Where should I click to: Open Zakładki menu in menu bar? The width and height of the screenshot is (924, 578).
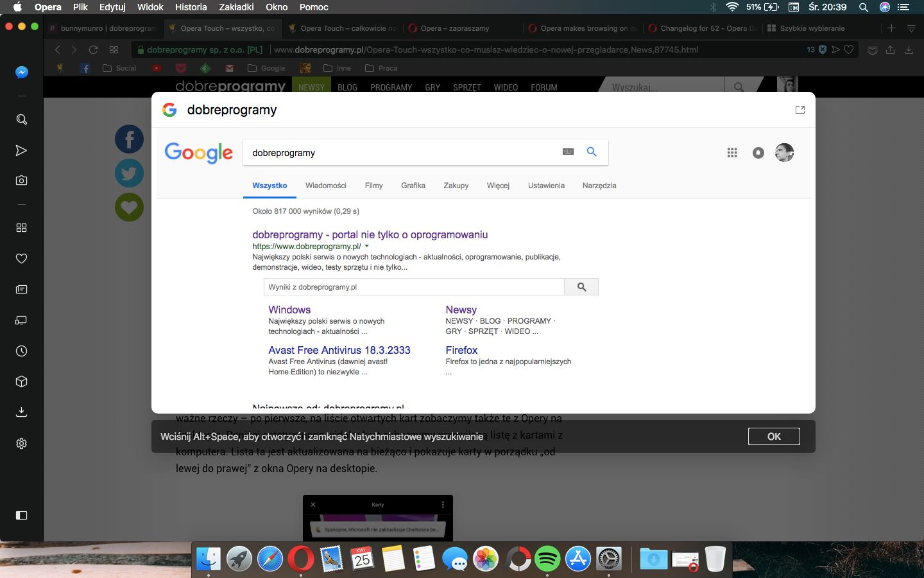pos(237,7)
